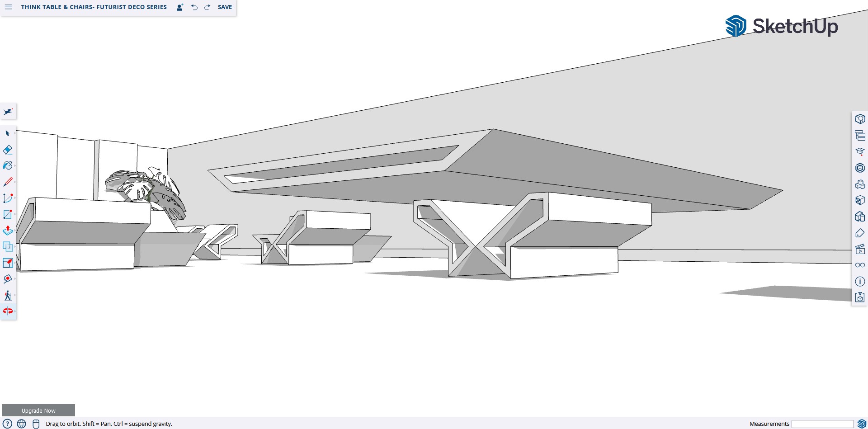The height and width of the screenshot is (429, 868).
Task: Expand the Line tool flyout
Action: 15,182
